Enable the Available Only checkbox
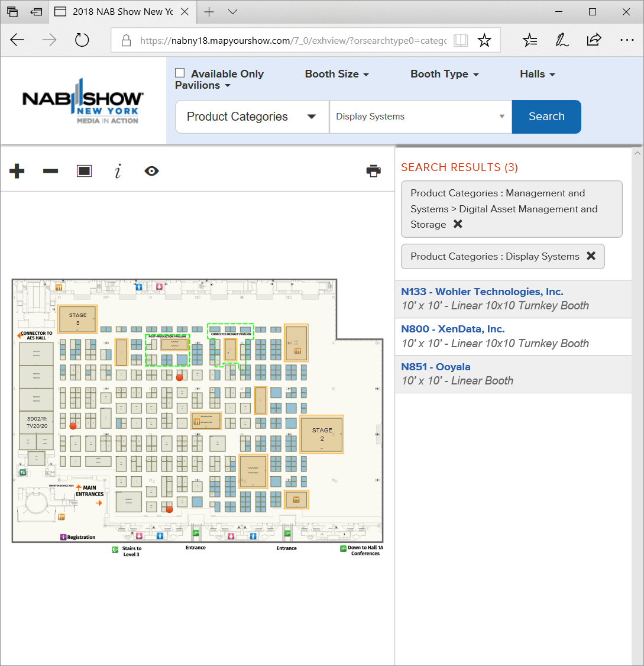 (180, 73)
